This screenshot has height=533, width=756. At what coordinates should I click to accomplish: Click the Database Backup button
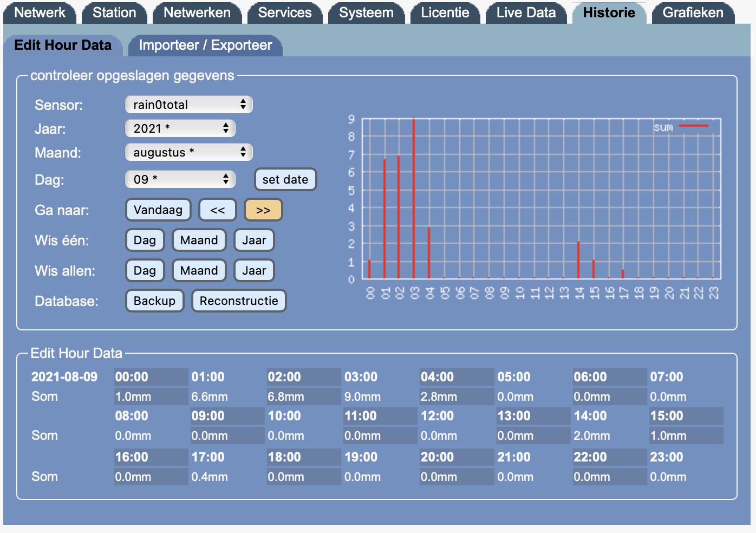click(x=154, y=301)
